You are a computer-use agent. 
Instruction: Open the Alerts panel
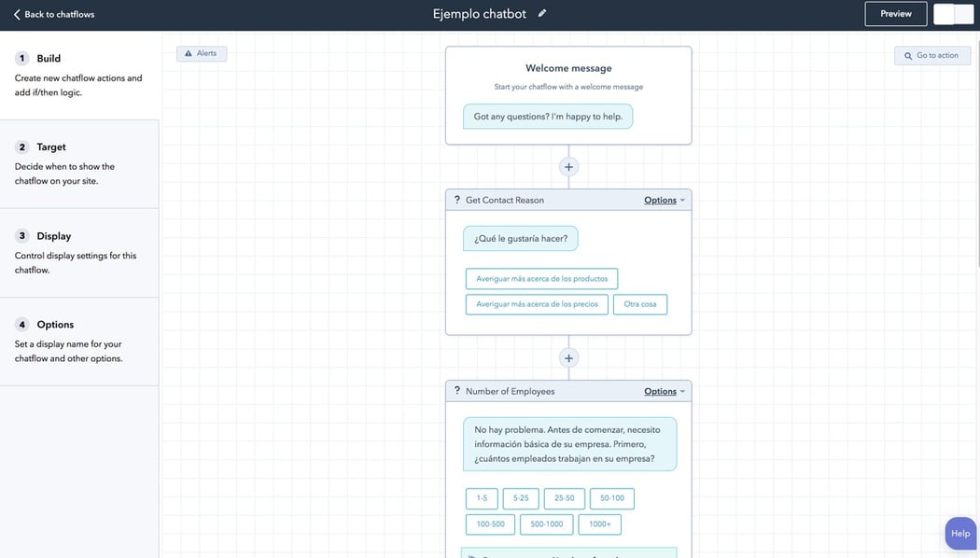[201, 53]
